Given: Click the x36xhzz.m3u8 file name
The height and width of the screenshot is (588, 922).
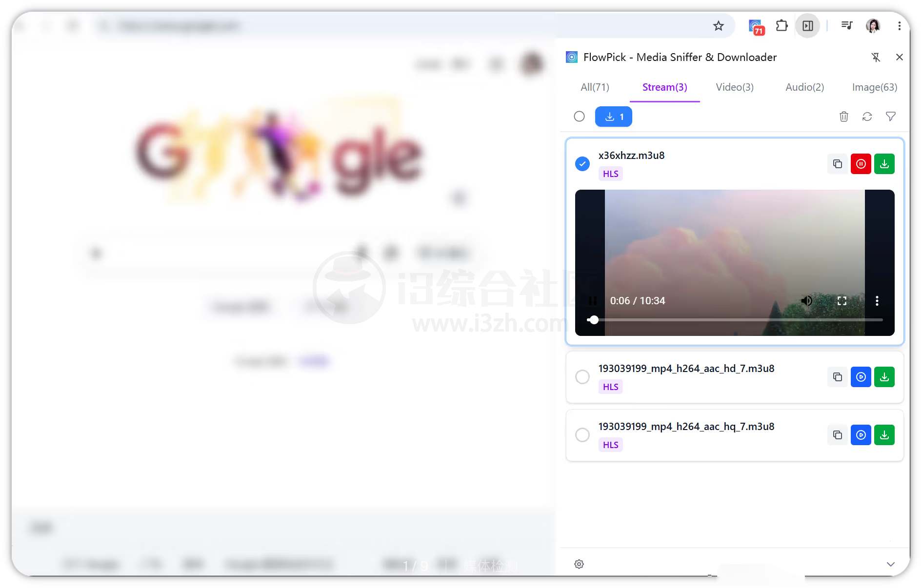Looking at the screenshot, I should 631,156.
